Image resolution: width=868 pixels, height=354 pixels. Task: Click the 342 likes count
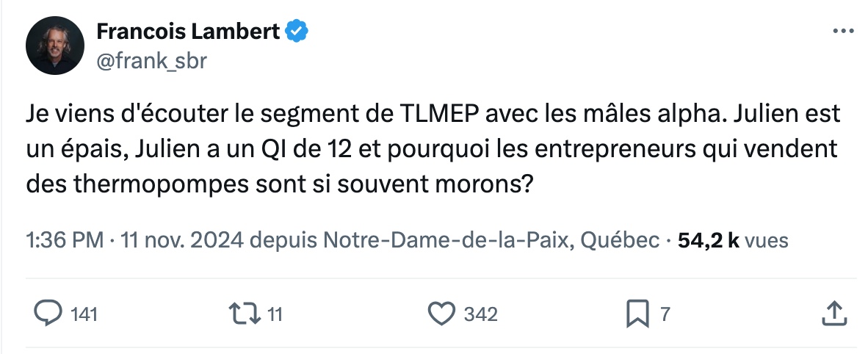coord(481,315)
